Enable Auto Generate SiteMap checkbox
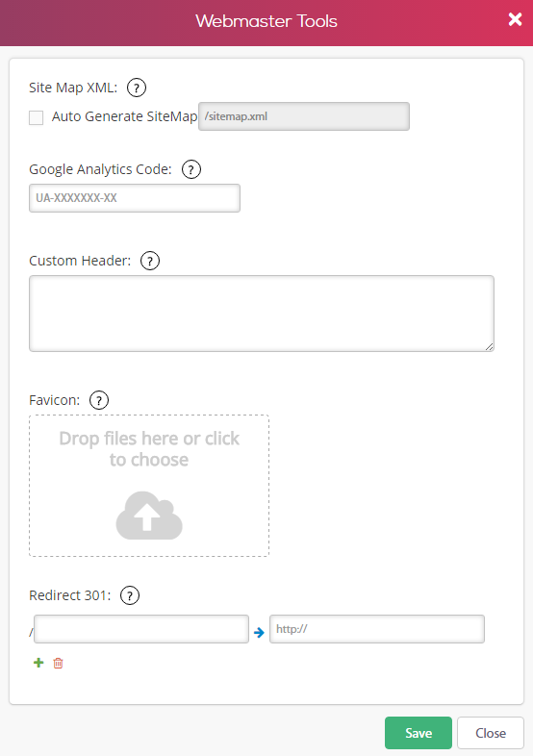533x756 pixels. pos(37,117)
